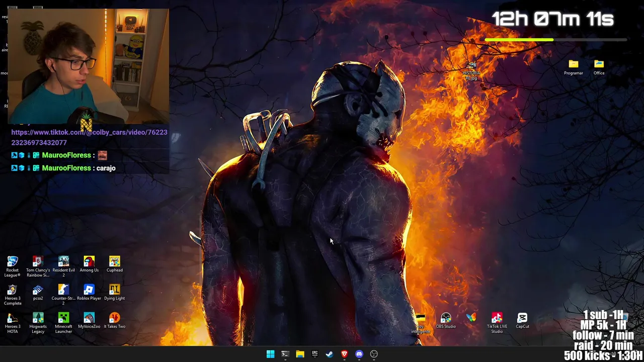Screen dimensions: 644x362
Task: Click the emote sent by MauroFloress
Action: click(102, 155)
